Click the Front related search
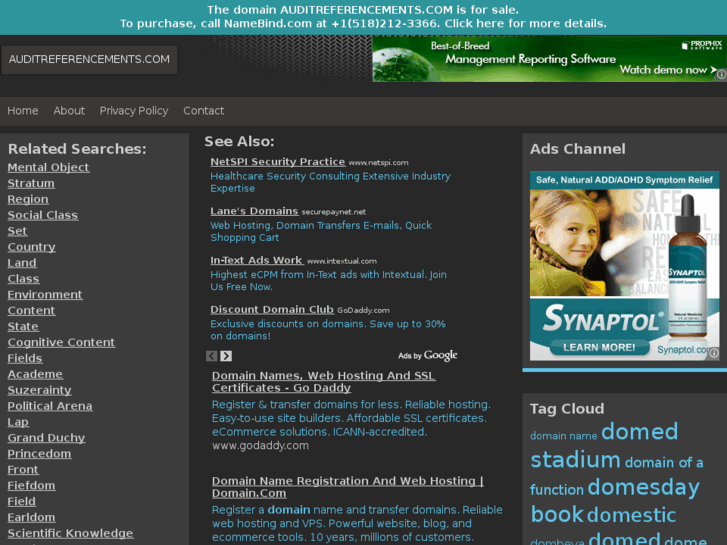This screenshot has height=545, width=727. point(23,470)
